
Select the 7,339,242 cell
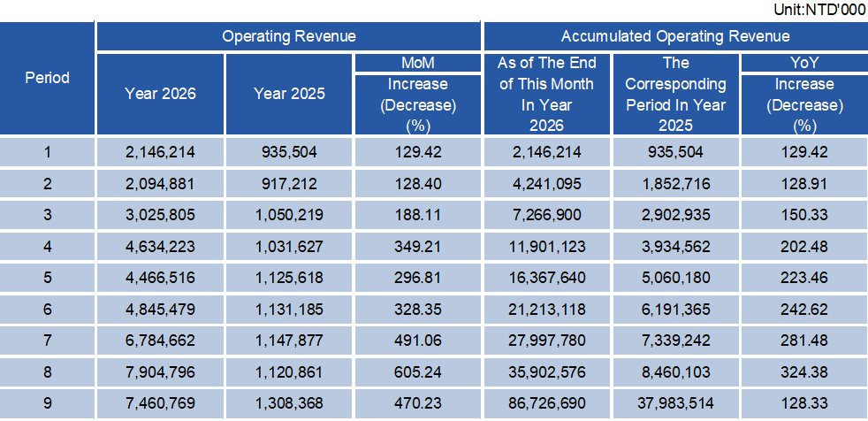[676, 341]
